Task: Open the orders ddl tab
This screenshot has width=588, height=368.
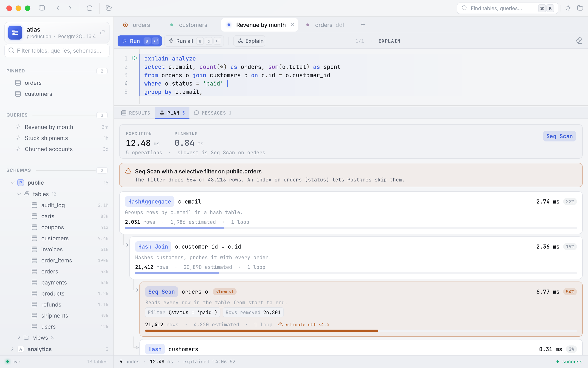Action: pos(325,25)
